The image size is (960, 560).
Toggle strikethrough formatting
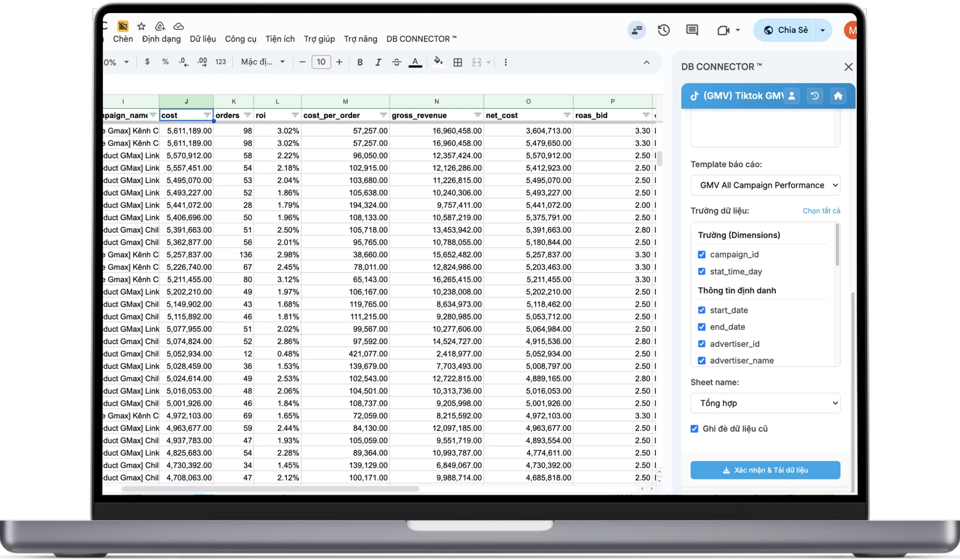(x=396, y=62)
